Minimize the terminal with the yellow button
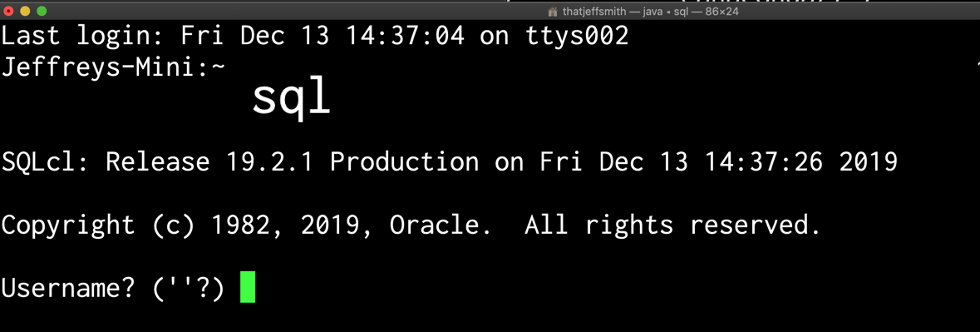The width and height of the screenshot is (980, 332). [25, 11]
